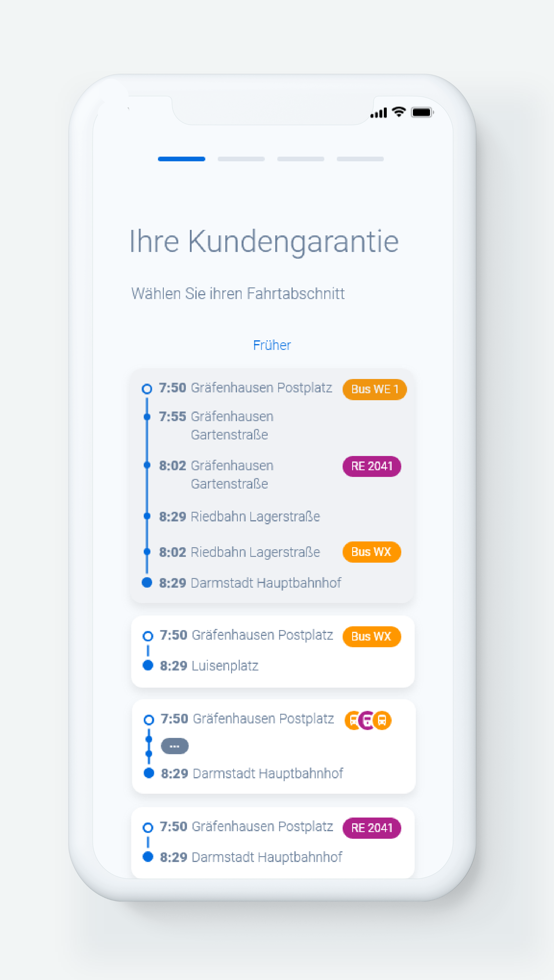554x980 pixels.
Task: Pick the 7:50 Gräfenhausen Postplatz start stop circle
Action: [x=147, y=389]
